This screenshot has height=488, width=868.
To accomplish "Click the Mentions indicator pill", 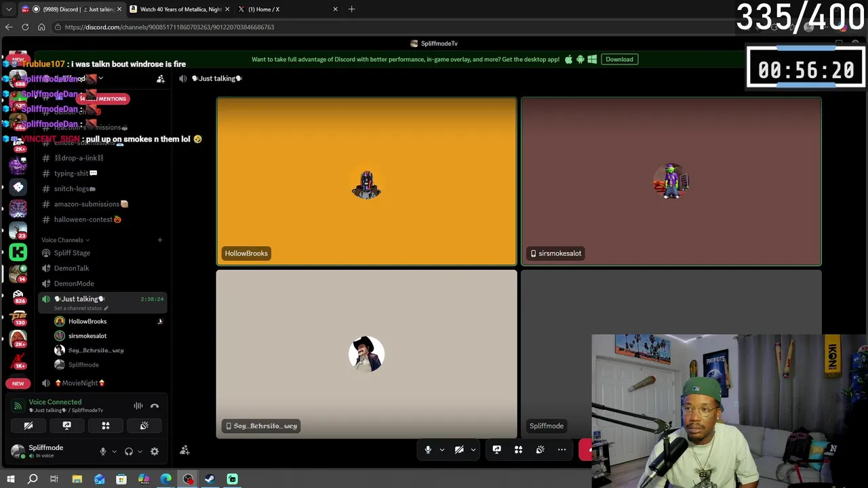I will [103, 99].
